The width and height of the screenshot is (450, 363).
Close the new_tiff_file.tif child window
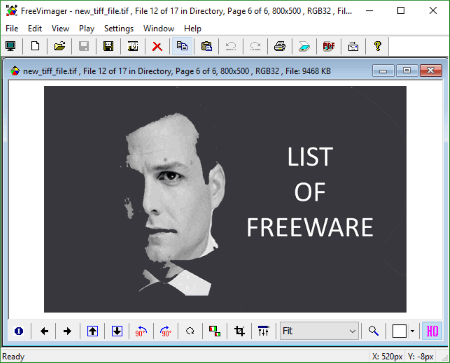[431, 71]
